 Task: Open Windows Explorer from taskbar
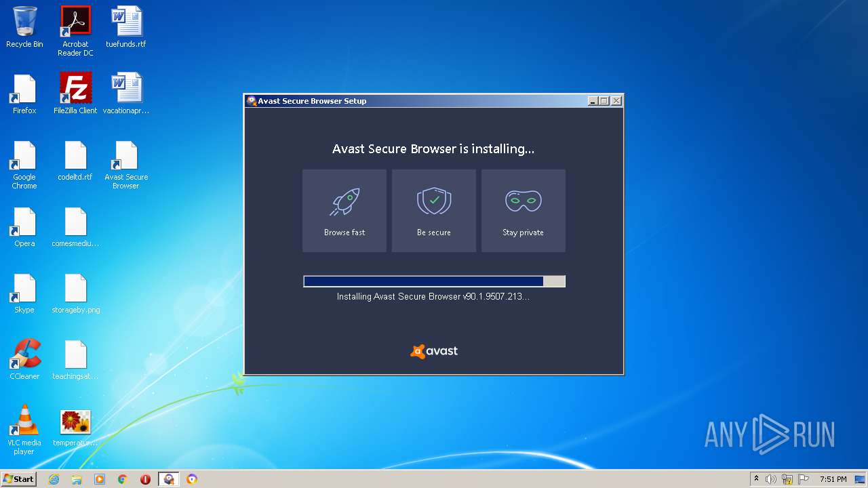tap(77, 479)
